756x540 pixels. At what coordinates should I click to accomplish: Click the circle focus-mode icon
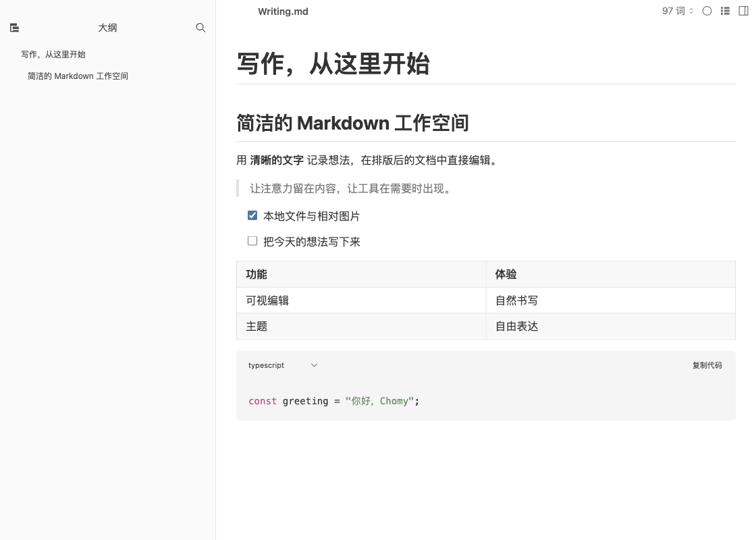[707, 11]
